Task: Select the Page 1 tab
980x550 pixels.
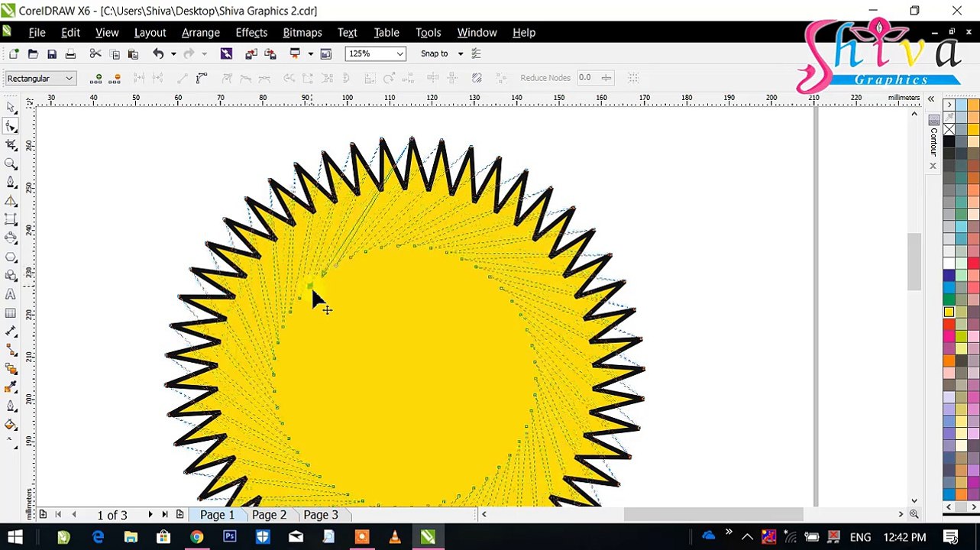Action: click(x=217, y=515)
